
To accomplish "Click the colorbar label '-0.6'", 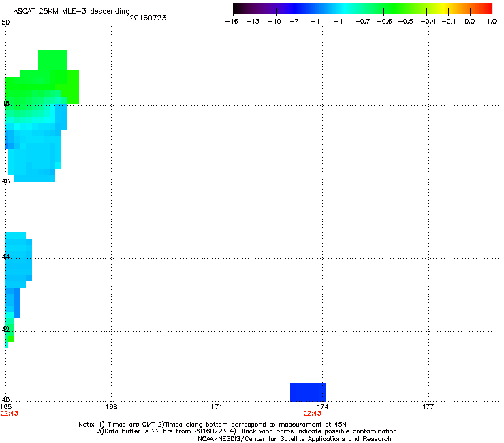I will [384, 22].
